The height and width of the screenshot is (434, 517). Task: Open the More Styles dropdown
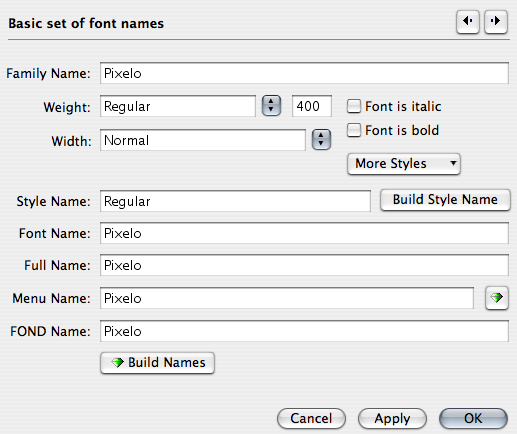tap(404, 164)
